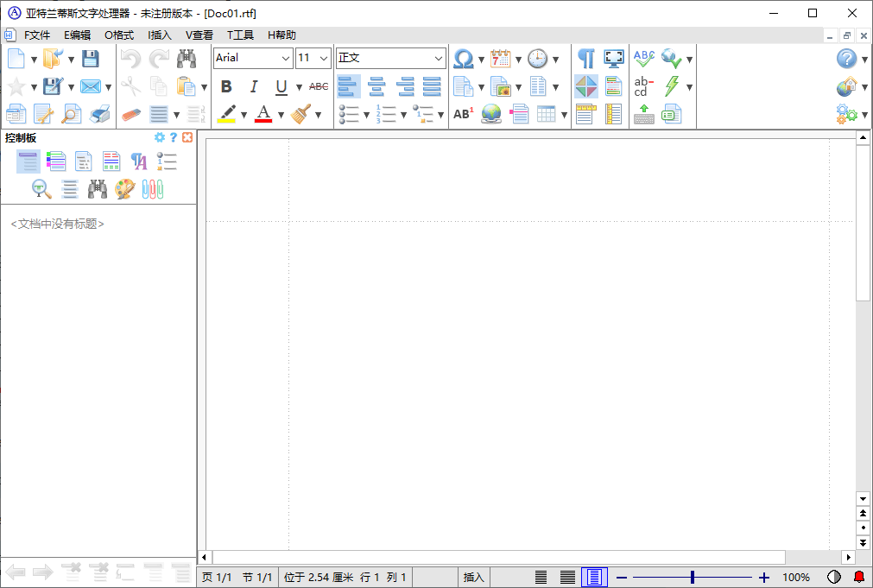
Task: Toggle Bold formatting
Action: pos(226,86)
